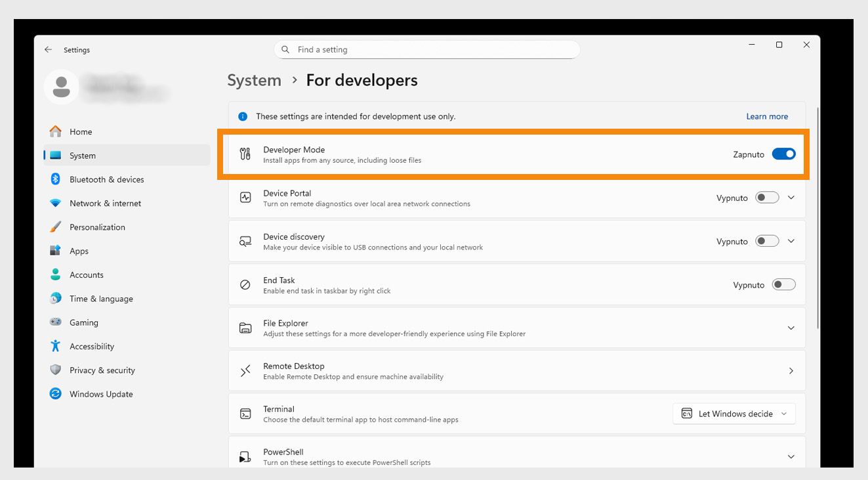The width and height of the screenshot is (868, 480).
Task: Click the Network & internet Wi-Fi icon
Action: click(x=56, y=204)
